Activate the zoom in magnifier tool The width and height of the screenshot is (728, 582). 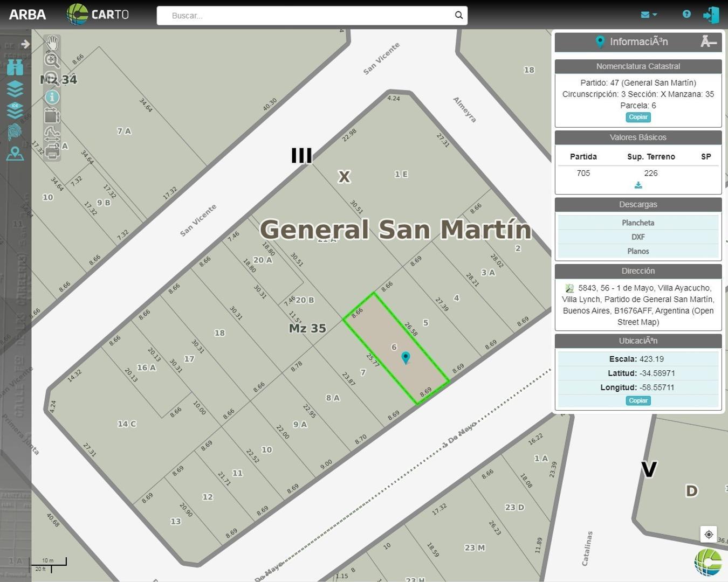[x=52, y=60]
